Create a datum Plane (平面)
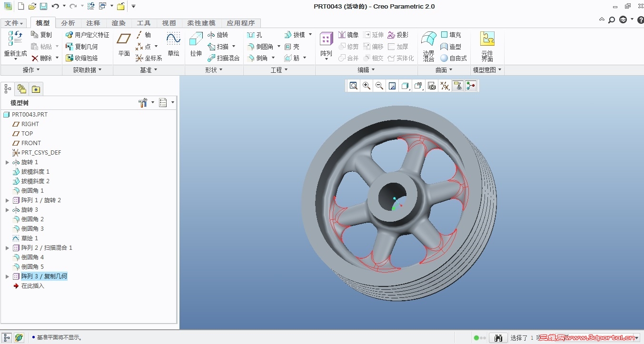This screenshot has width=644, height=344. pyautogui.click(x=124, y=45)
